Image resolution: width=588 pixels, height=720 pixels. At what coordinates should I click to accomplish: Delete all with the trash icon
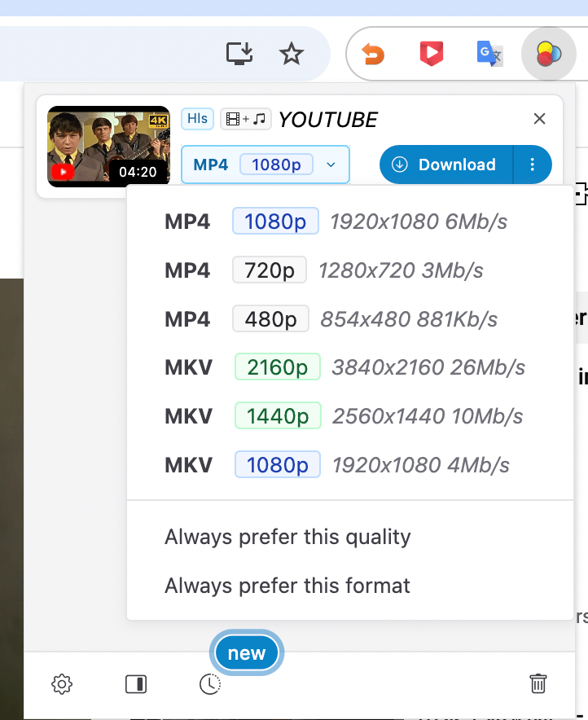pos(538,683)
